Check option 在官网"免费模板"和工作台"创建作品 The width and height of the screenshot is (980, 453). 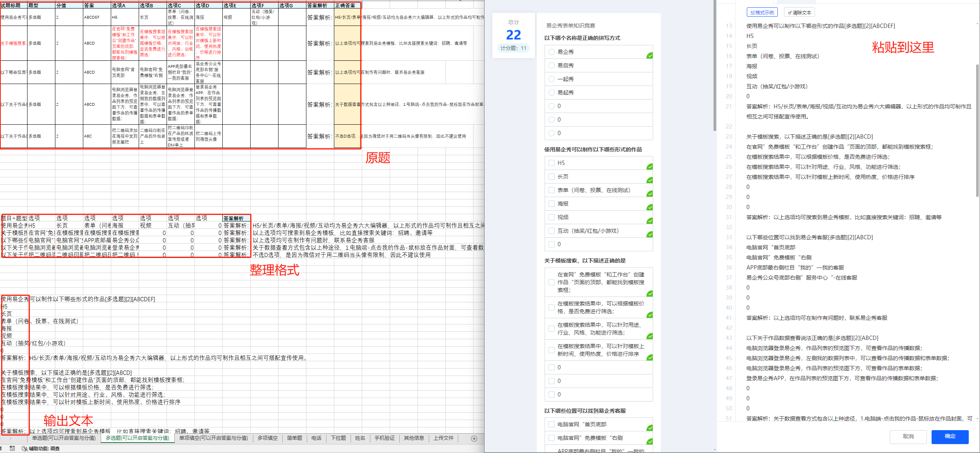click(552, 282)
